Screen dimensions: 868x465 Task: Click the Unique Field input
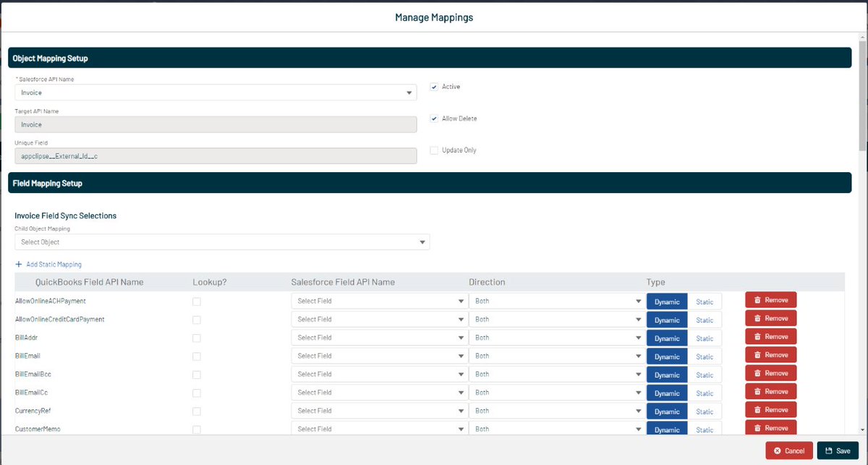pos(216,156)
